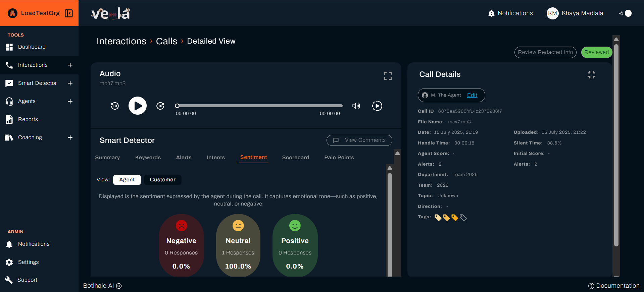The width and height of the screenshot is (644, 292).
Task: Open the Scorecard tab
Action: coord(295,158)
